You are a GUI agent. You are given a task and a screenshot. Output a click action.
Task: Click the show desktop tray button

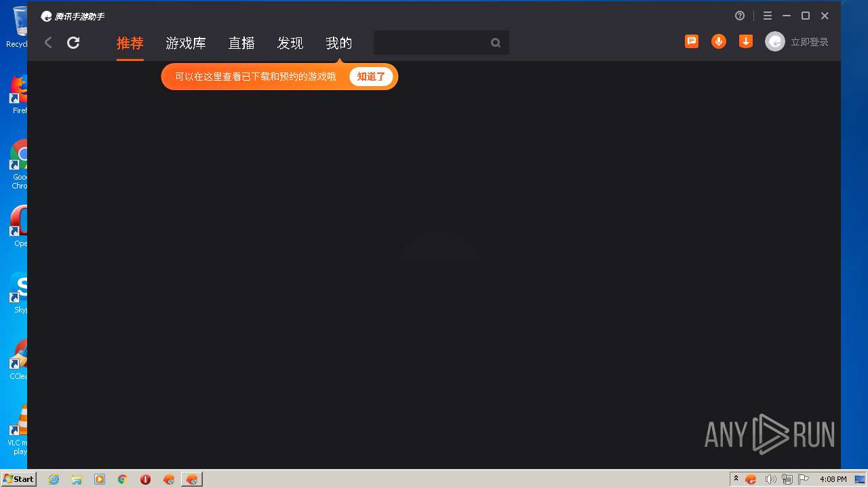tap(860, 479)
